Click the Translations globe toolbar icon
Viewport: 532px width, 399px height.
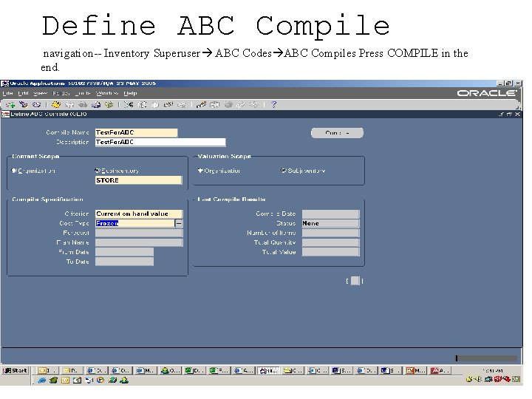[228, 105]
